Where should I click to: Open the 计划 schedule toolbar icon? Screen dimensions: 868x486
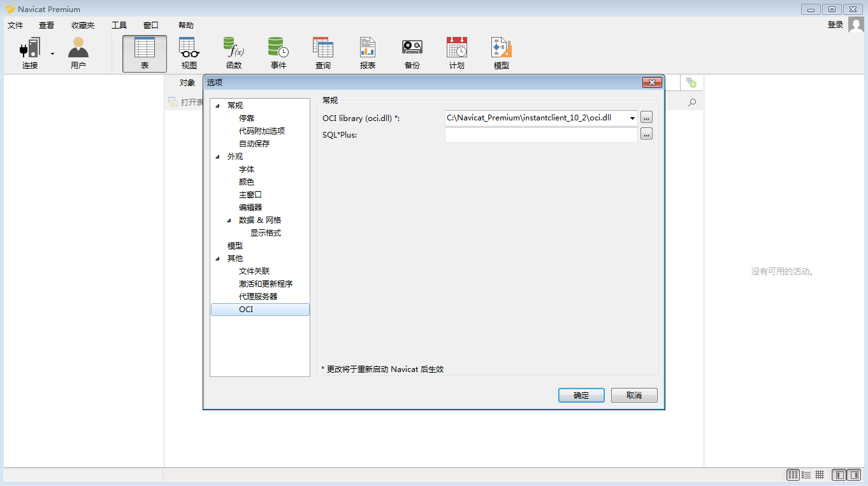457,54
